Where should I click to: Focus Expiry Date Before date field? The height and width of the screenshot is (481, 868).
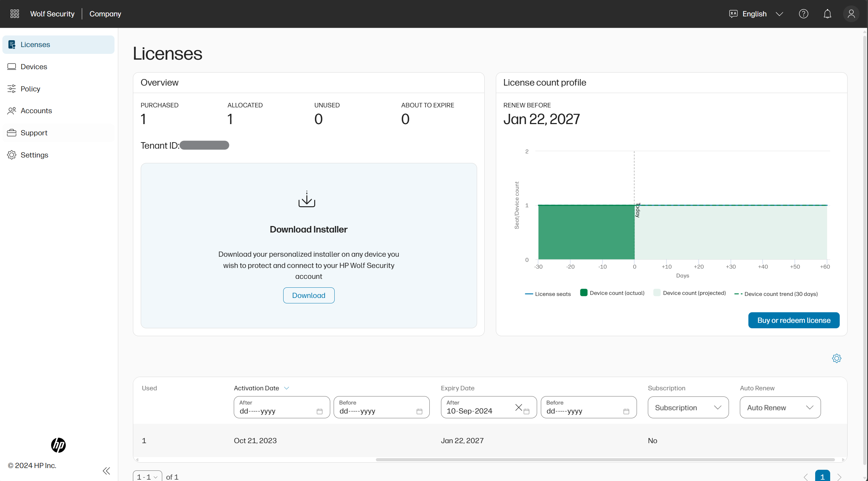click(589, 407)
